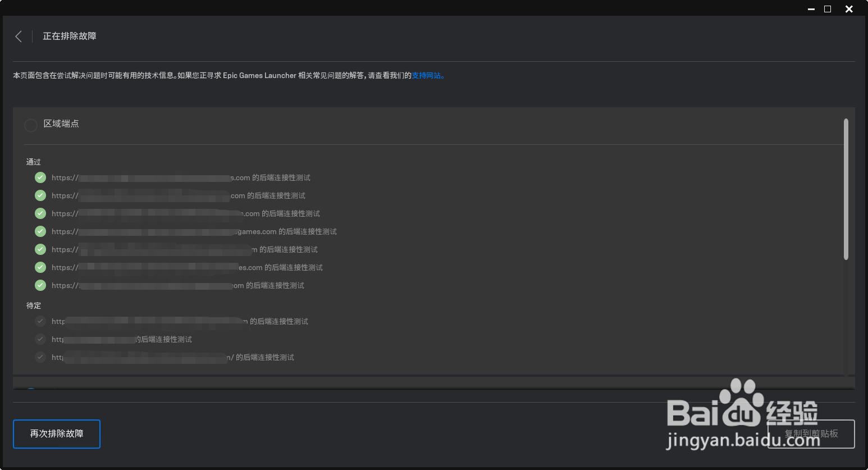Click grey check for last pending n/ row
This screenshot has height=470, width=868.
click(40, 357)
